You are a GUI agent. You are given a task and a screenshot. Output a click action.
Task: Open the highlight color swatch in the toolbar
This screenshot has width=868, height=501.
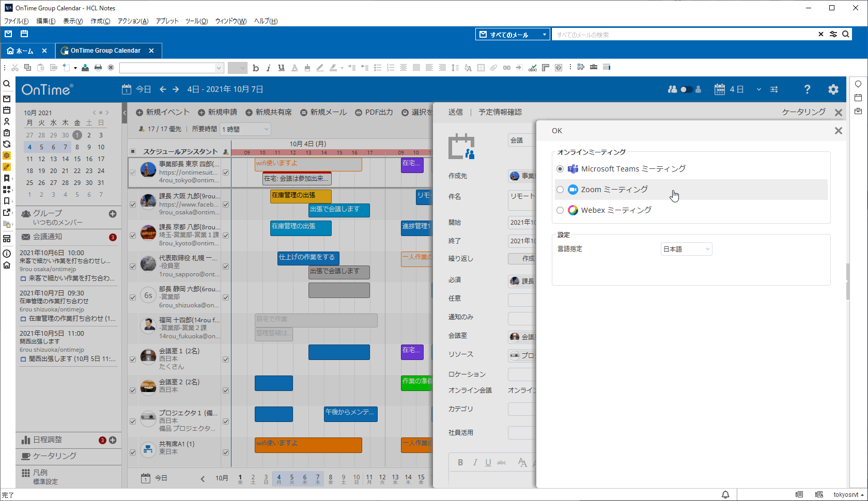333,68
